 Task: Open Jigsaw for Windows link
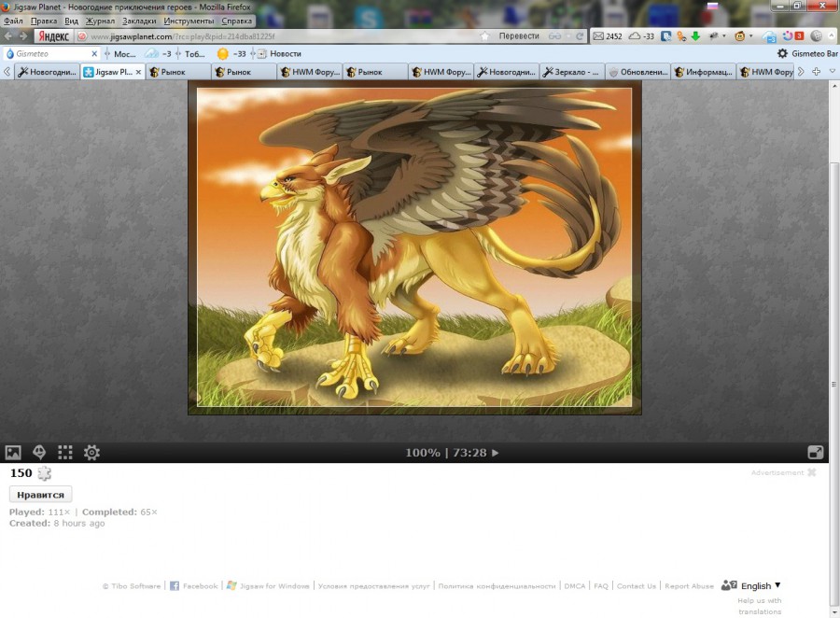(x=268, y=586)
